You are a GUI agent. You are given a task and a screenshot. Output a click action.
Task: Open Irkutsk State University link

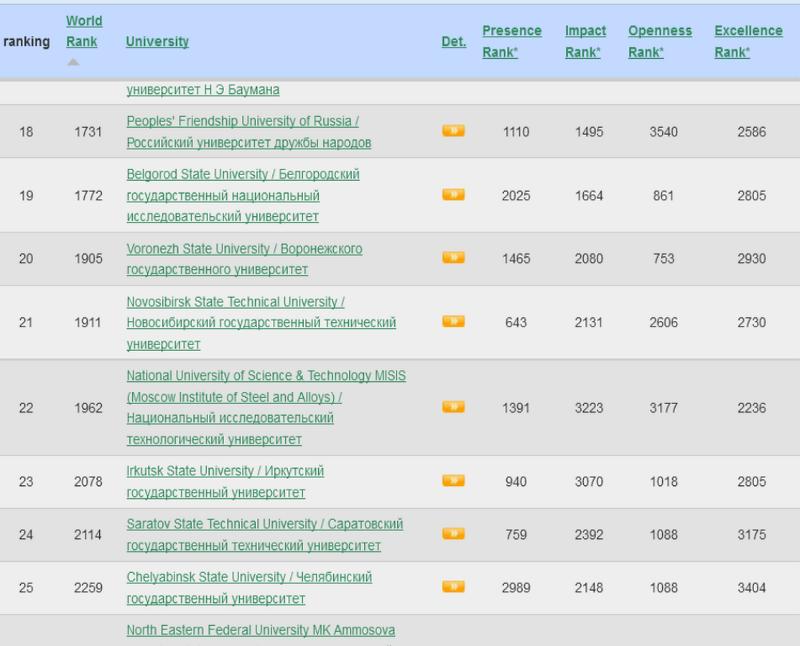coord(225,471)
